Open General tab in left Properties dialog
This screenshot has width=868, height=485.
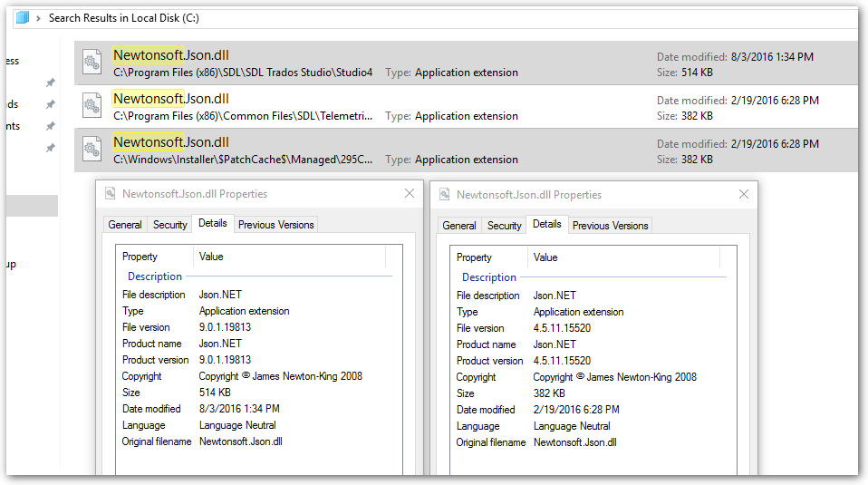125,225
